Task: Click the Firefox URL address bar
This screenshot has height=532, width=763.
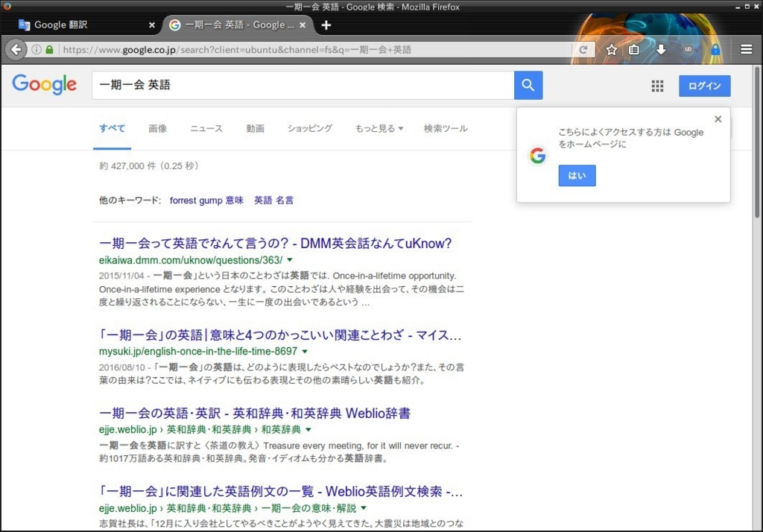Action: click(315, 50)
